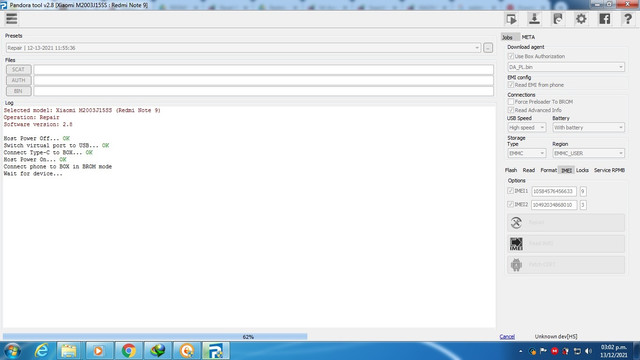
Task: Open the USB Speed dropdown
Action: pos(527,127)
